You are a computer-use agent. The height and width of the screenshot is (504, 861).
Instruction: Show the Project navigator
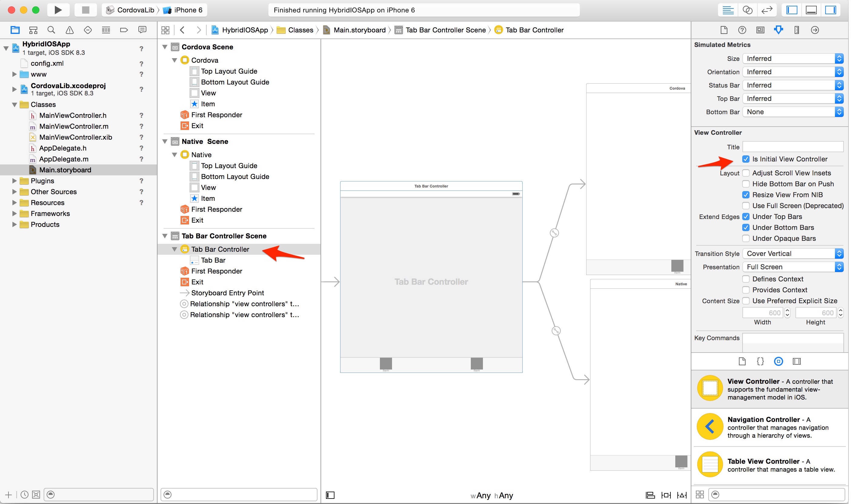pos(15,30)
